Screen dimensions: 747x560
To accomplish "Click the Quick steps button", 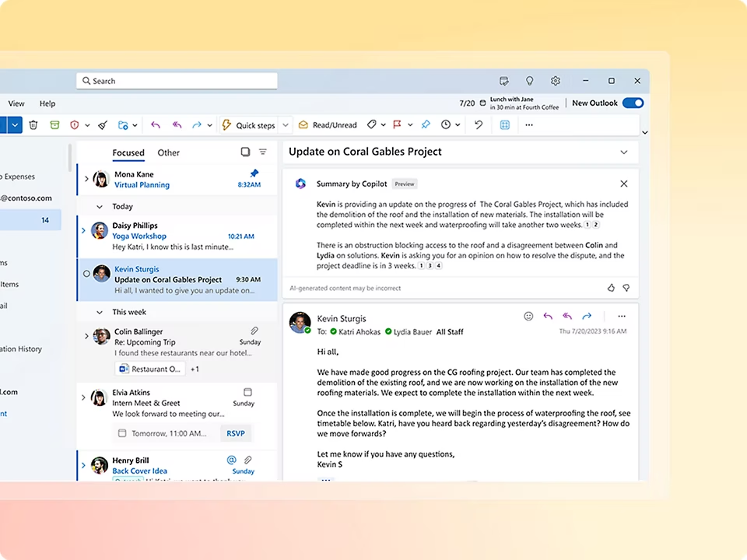I will click(249, 125).
